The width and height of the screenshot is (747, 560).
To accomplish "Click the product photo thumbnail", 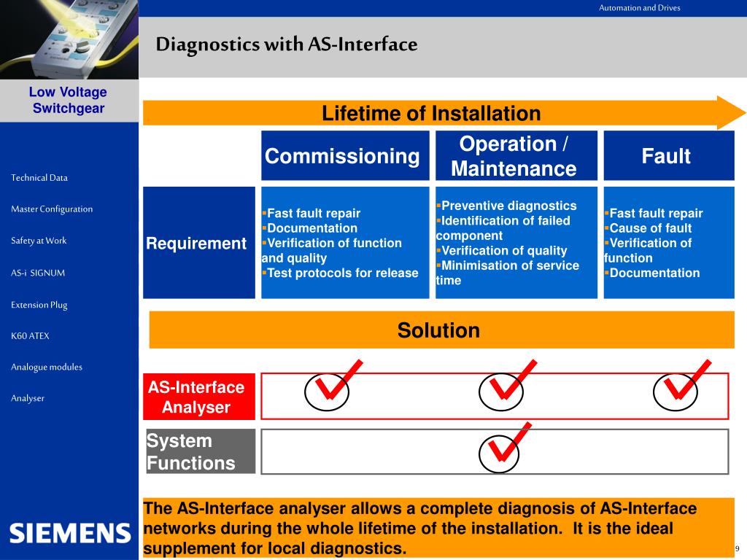I will click(69, 39).
